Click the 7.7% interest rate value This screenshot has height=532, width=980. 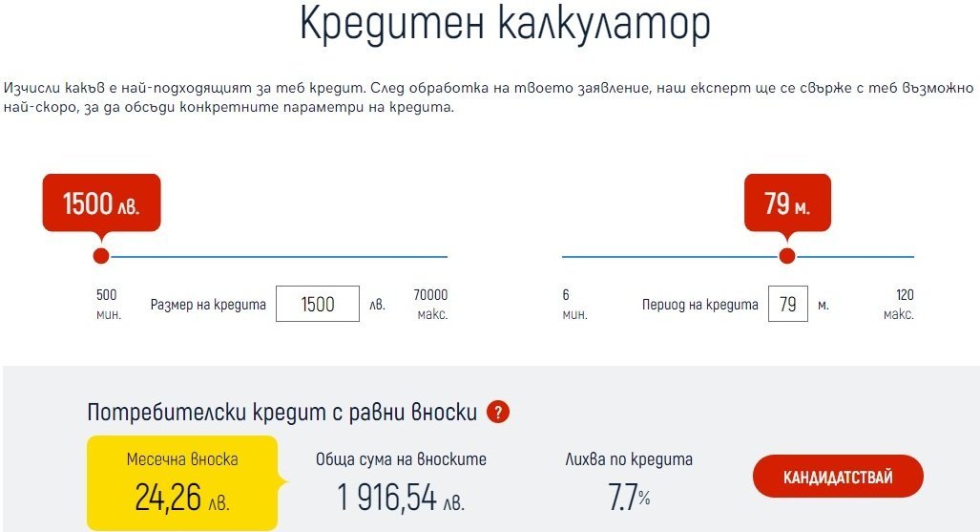(629, 498)
